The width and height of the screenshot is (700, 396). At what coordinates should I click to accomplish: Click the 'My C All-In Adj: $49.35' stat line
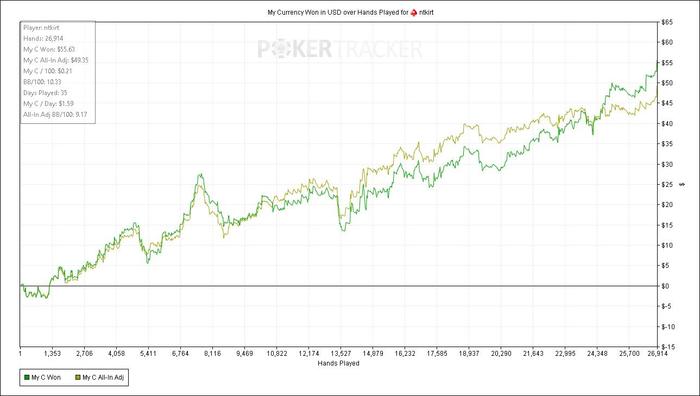[x=56, y=60]
